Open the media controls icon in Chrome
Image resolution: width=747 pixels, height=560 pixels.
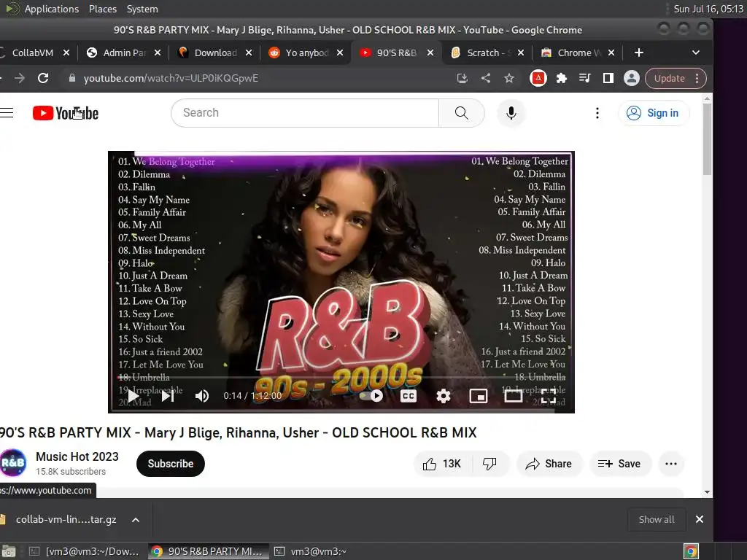pos(584,78)
